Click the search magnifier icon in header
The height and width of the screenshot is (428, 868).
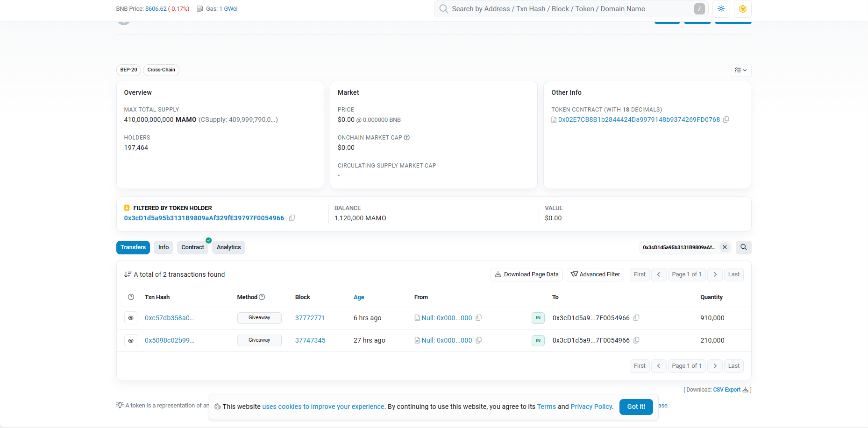[443, 9]
